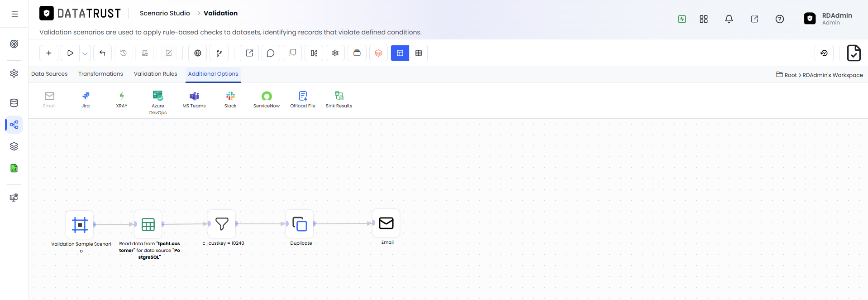The image size is (868, 300).
Task: Click the target icon in sidebar
Action: pyautogui.click(x=14, y=44)
